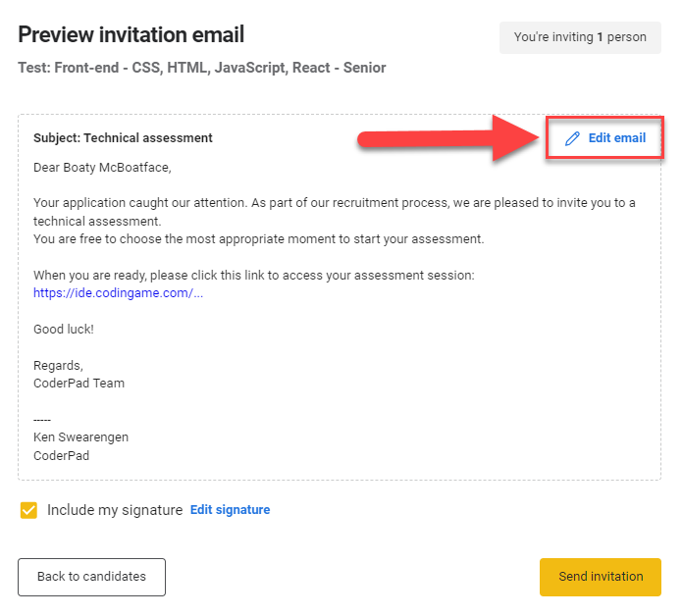Click the yellow Send invitation button
The height and width of the screenshot is (616, 682).
[600, 577]
